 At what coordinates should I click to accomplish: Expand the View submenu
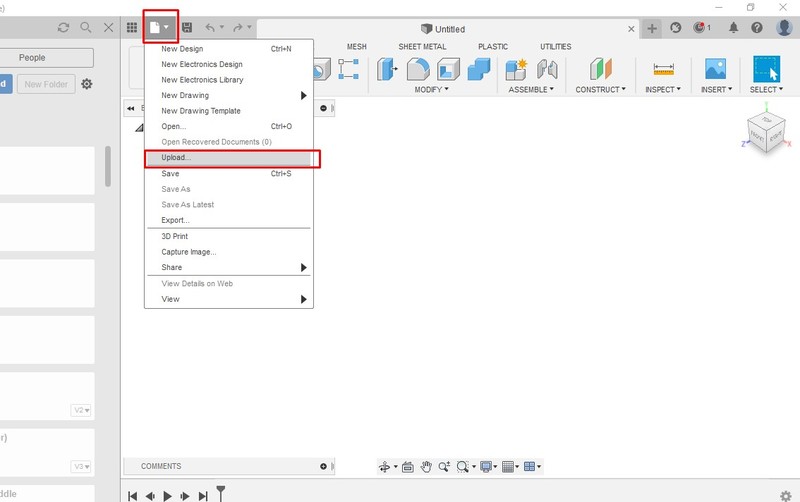229,299
